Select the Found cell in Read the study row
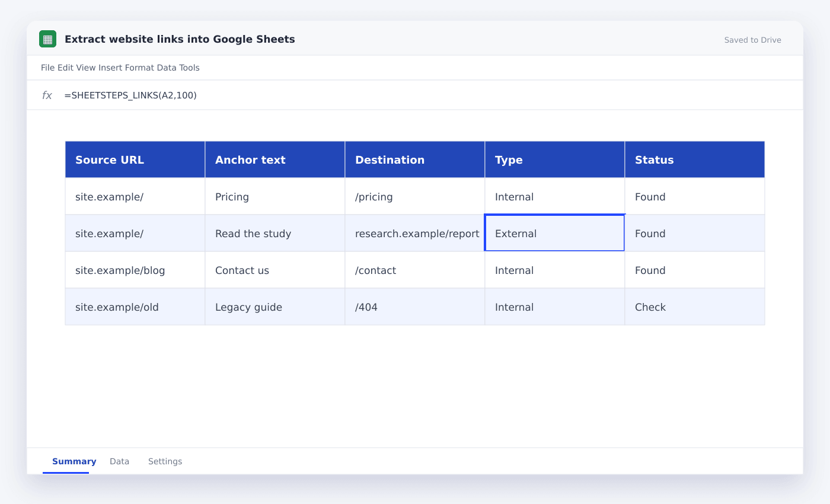Screen dimensions: 830x504 [x=695, y=233]
